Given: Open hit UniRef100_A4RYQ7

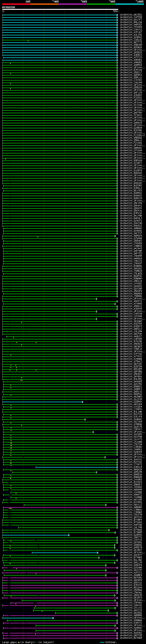Looking at the screenshot, I should (131, 25).
